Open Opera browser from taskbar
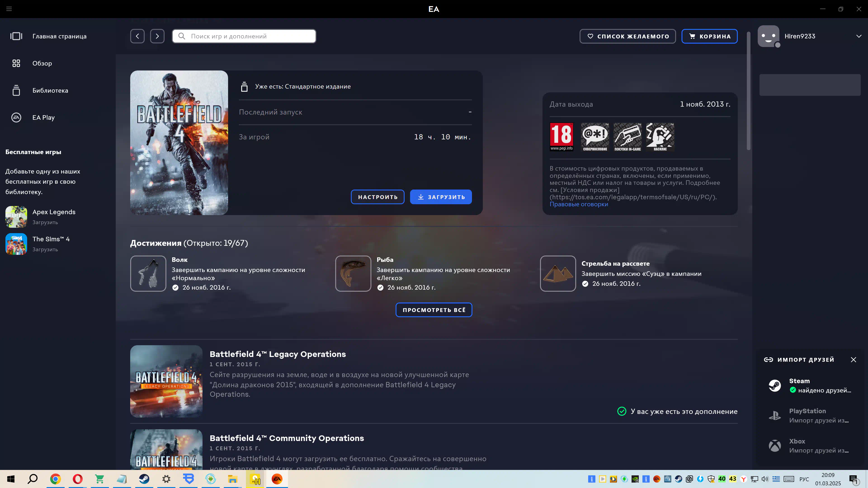Screen dimensions: 868x488 click(78, 479)
